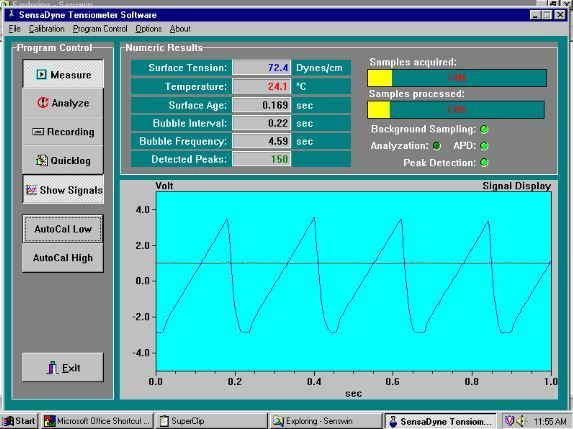Screen dimensions: 573x429
Task: Click the AutoCal High button
Action: 62,258
